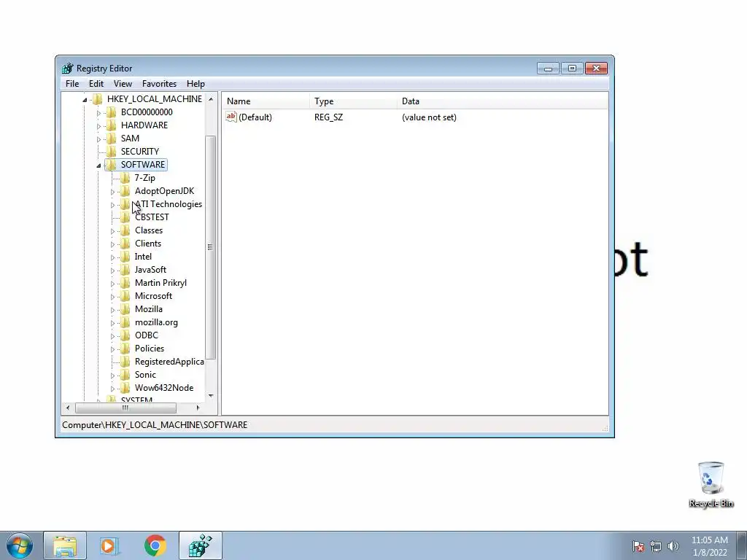
Task: Expand the AdoptOpenJDK key
Action: pos(112,192)
